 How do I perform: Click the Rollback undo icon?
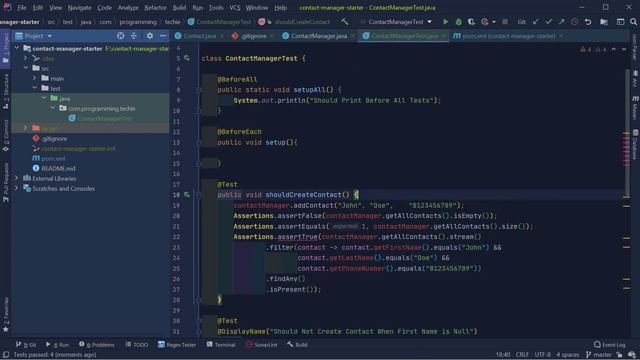[x=588, y=22]
